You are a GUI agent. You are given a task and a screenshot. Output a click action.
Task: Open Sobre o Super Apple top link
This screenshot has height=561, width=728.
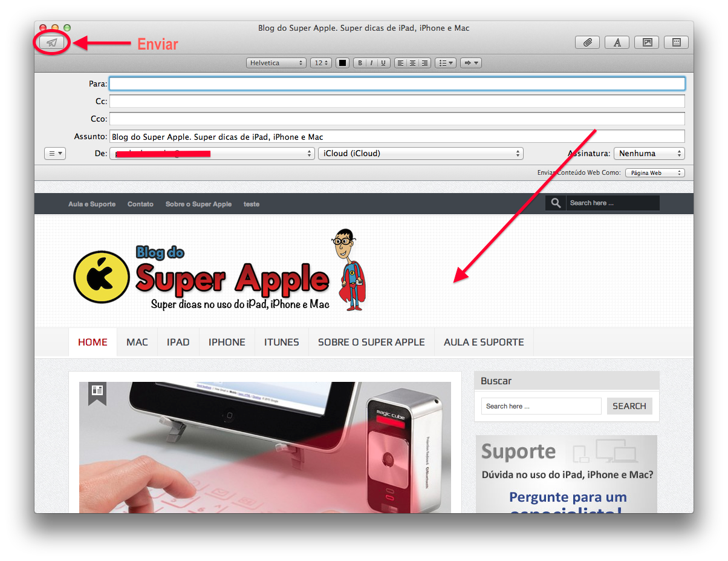pos(198,204)
